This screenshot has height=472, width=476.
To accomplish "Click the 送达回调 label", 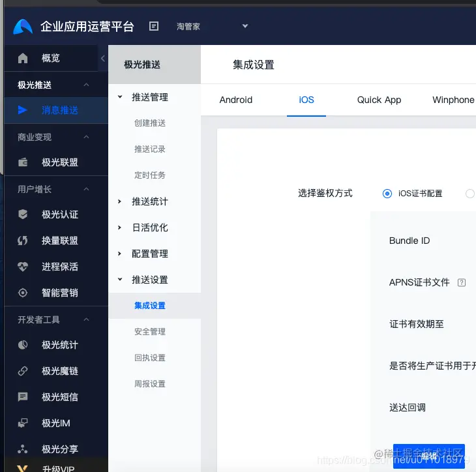I will click(408, 407).
